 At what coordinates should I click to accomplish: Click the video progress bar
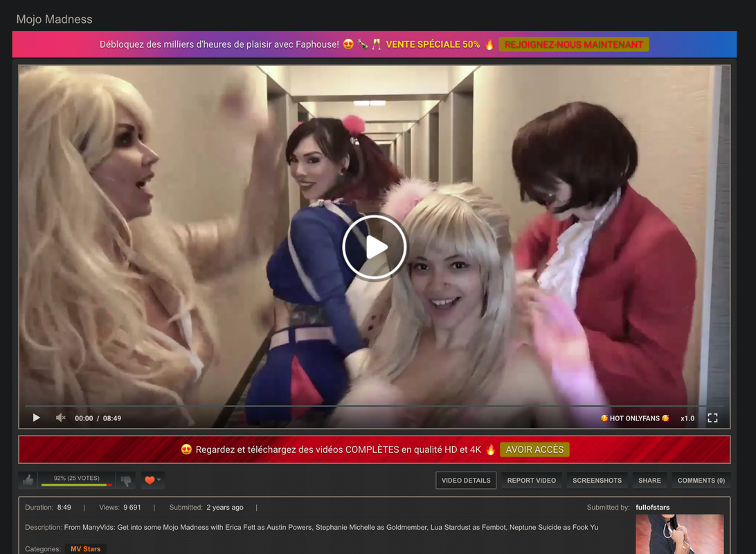point(374,406)
